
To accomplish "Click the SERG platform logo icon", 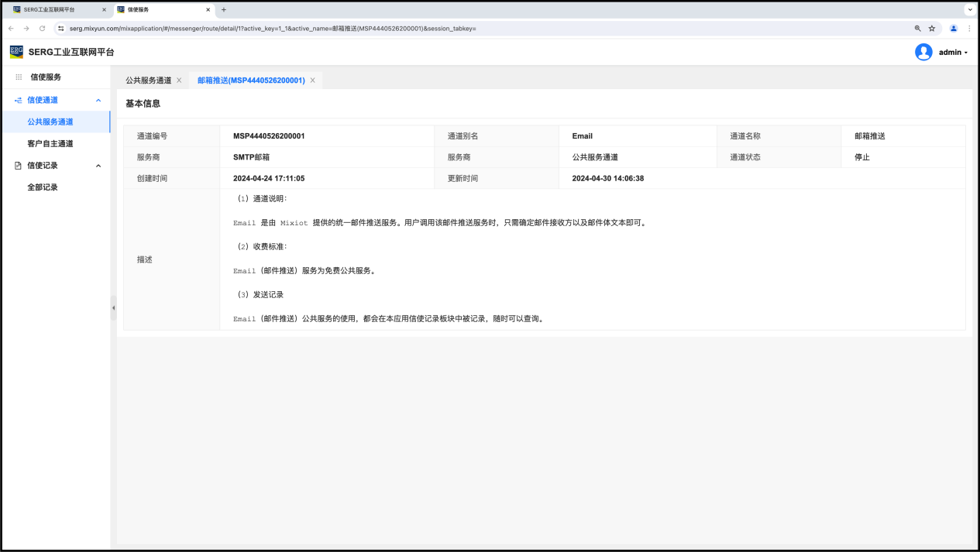I will pyautogui.click(x=16, y=52).
